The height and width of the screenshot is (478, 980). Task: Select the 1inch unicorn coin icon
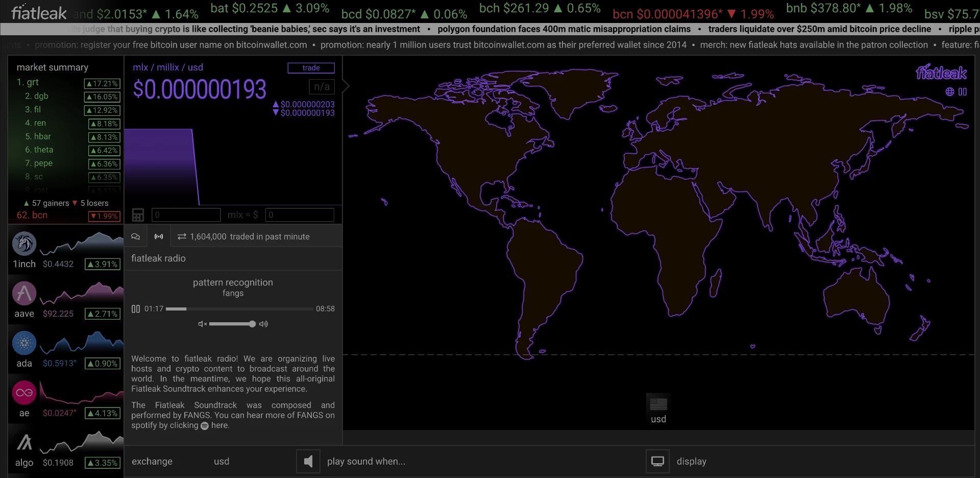[x=24, y=244]
